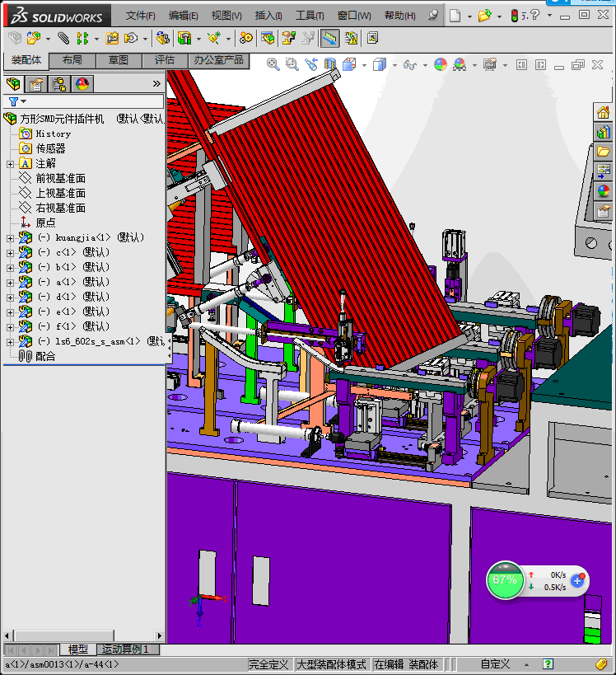Open the 编辑(E) menu

[184, 16]
